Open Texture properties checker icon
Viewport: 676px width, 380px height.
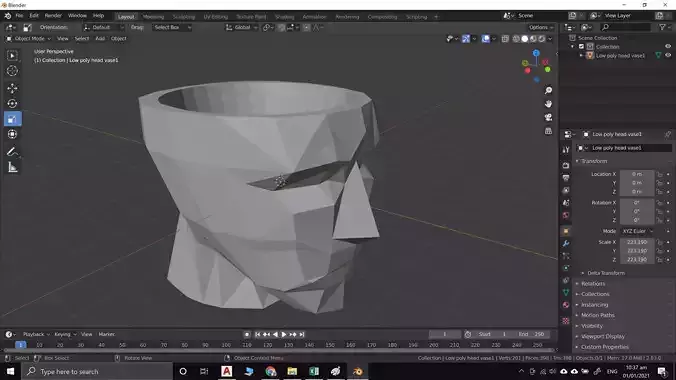click(x=566, y=321)
